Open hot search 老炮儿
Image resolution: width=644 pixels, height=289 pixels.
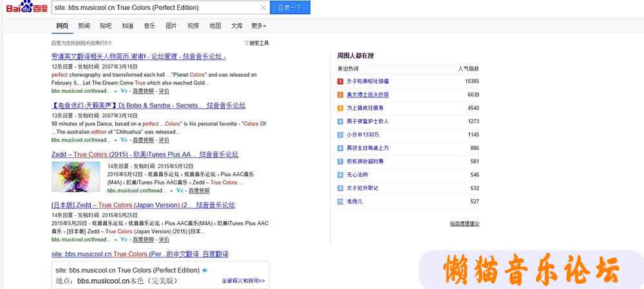click(355, 201)
